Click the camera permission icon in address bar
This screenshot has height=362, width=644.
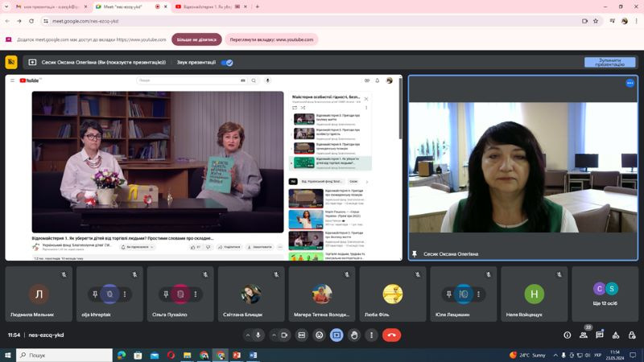pyautogui.click(x=585, y=21)
